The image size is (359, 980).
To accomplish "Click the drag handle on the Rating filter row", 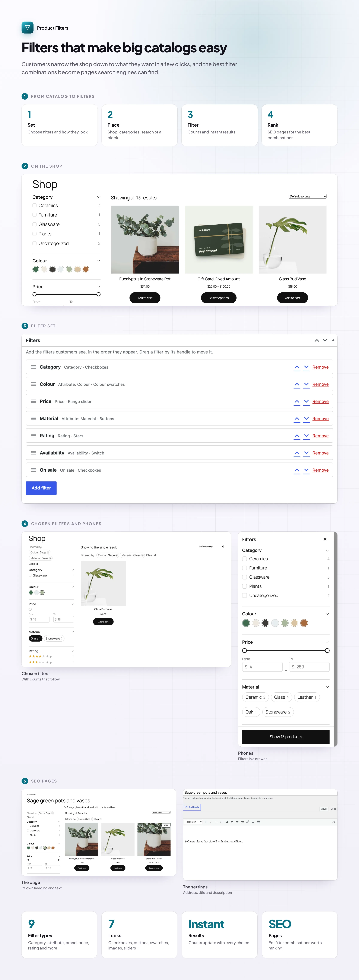I will [34, 436].
